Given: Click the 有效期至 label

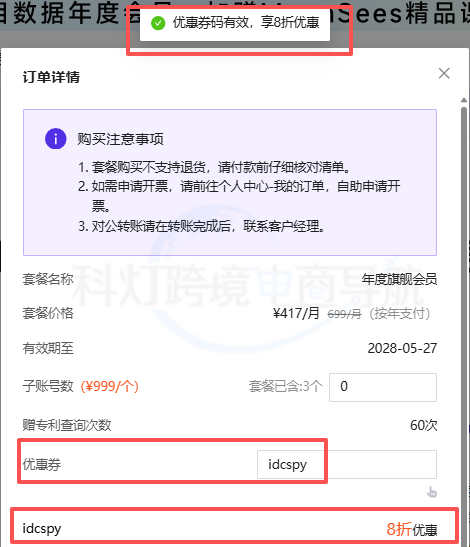Looking at the screenshot, I should pos(48,348).
